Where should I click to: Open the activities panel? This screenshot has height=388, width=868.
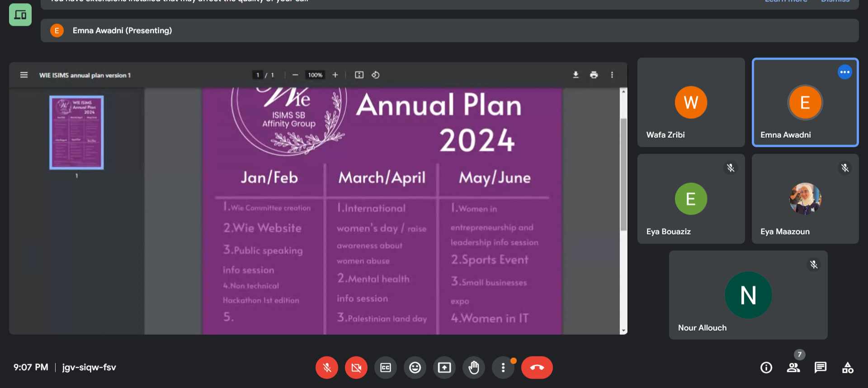(x=848, y=368)
